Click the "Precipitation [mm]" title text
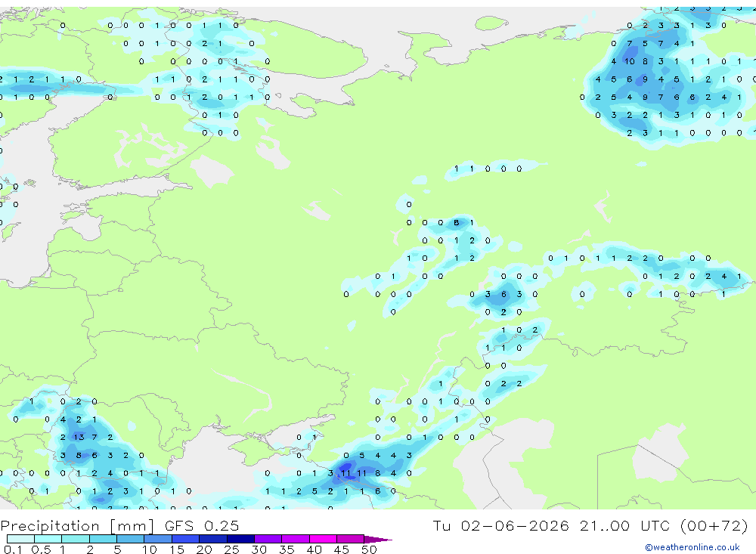The image size is (756, 554). click(77, 525)
